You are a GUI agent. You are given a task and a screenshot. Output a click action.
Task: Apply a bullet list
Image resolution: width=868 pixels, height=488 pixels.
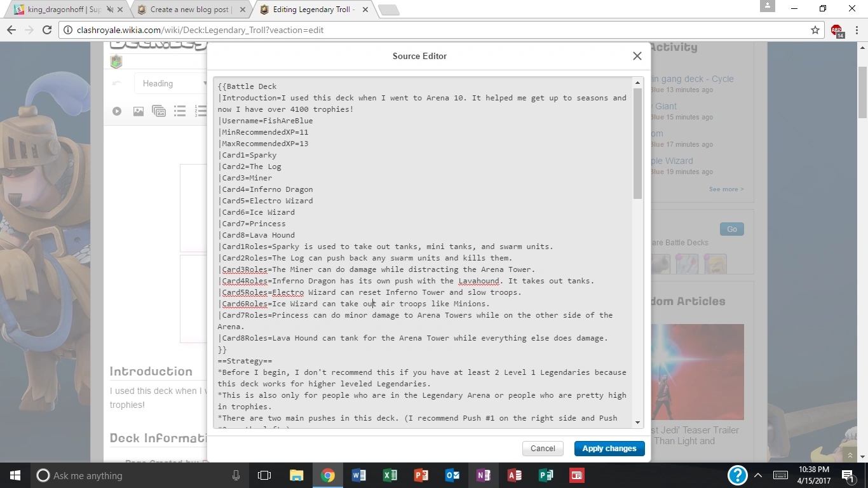180,111
